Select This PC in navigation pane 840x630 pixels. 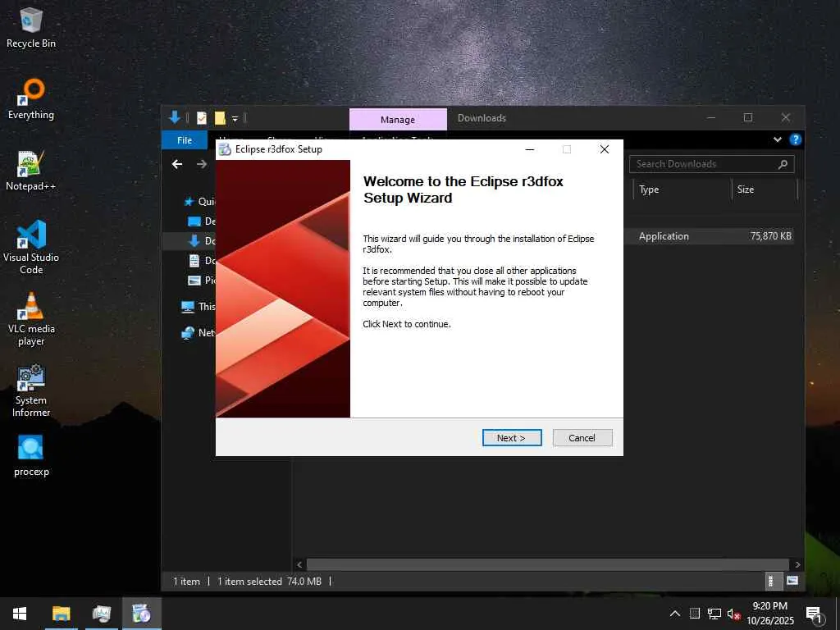(199, 307)
